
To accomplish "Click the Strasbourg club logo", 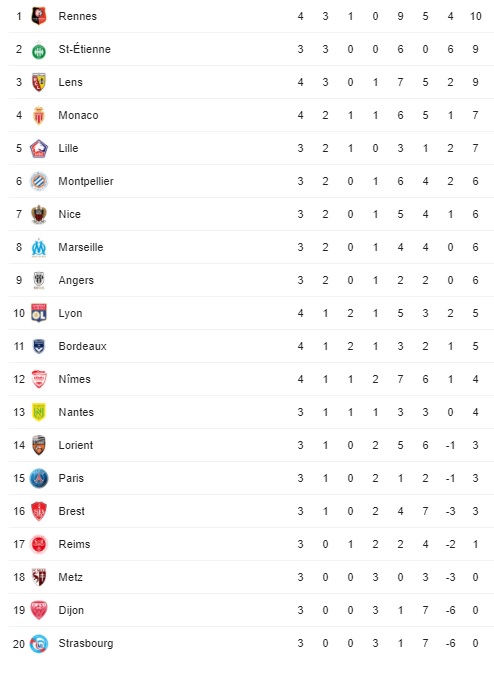I will [39, 644].
